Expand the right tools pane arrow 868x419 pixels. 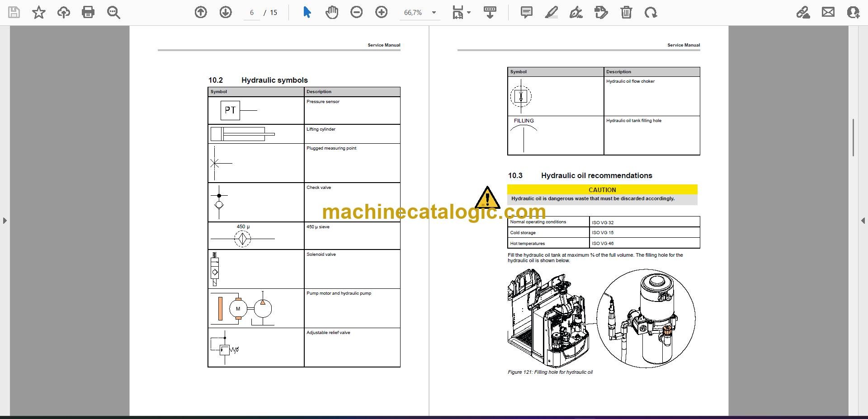point(863,221)
